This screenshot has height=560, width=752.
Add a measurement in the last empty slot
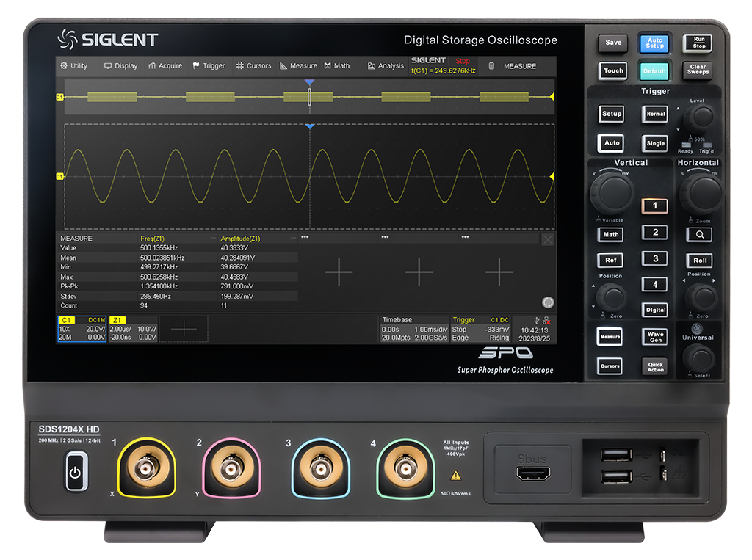(x=499, y=272)
